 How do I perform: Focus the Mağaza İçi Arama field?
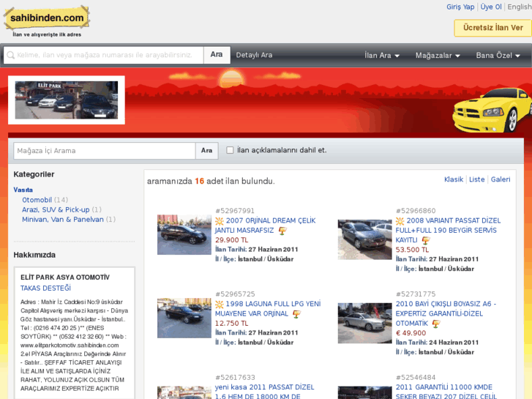pyautogui.click(x=105, y=151)
